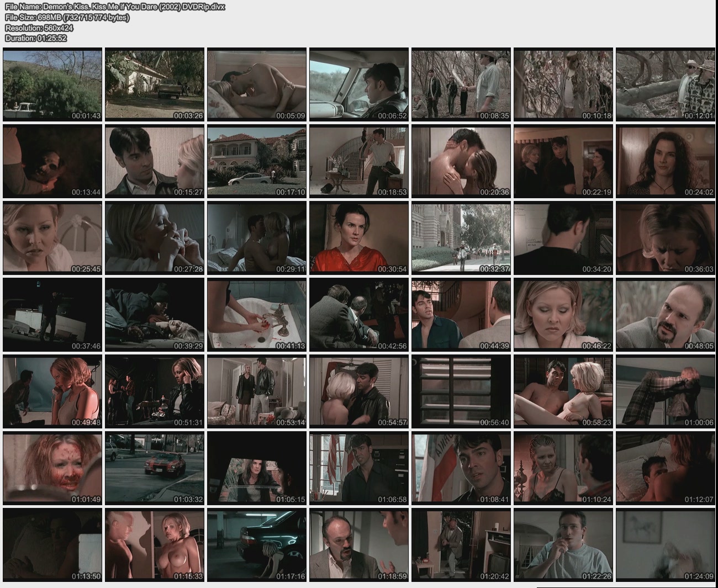Image resolution: width=718 pixels, height=588 pixels.
Task: Select the thumbnail stamped 00:36:03
Action: click(x=666, y=238)
